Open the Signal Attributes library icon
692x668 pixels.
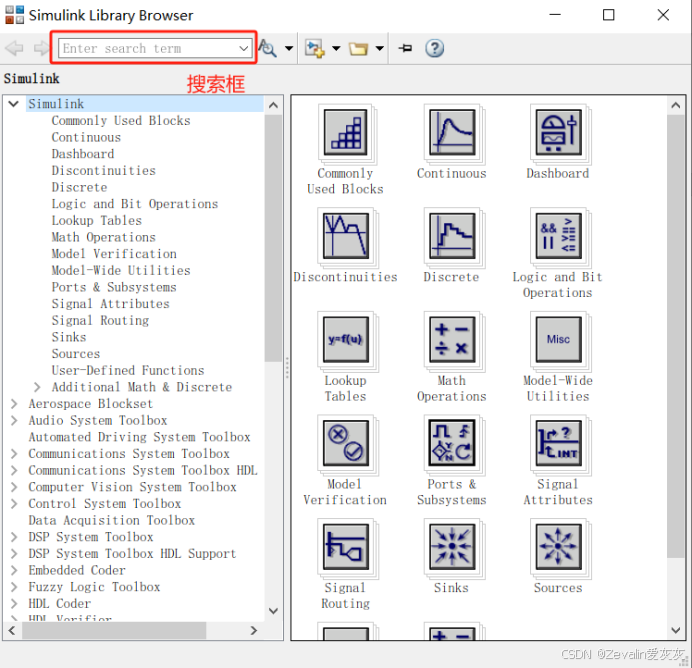[558, 443]
